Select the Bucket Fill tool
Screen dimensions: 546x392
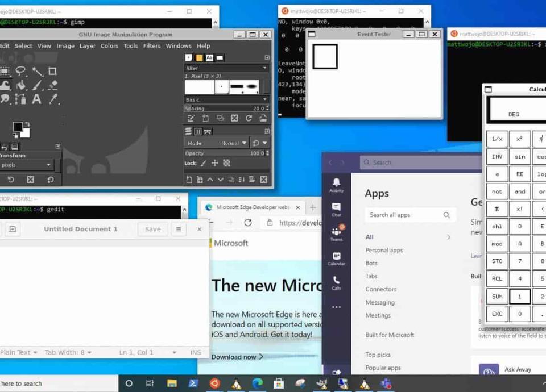coord(21,85)
